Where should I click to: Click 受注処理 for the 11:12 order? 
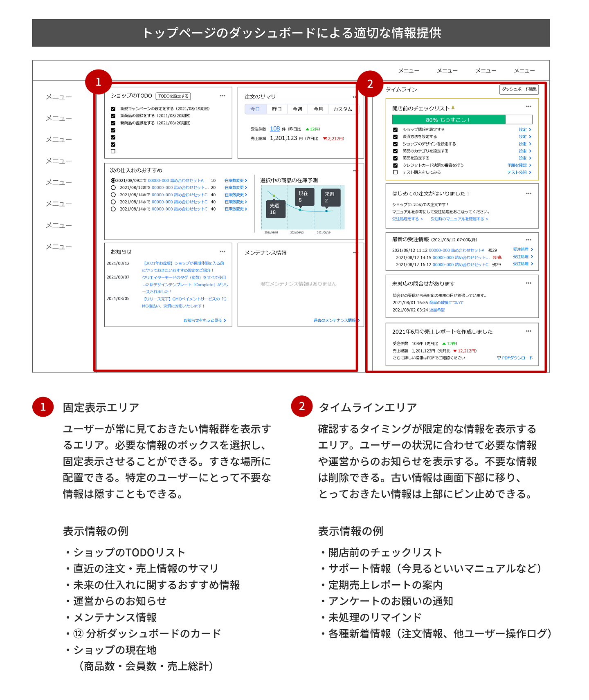(523, 249)
